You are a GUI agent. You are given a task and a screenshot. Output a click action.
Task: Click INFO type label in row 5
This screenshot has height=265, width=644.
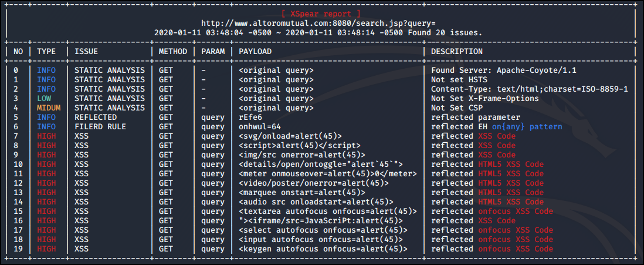click(x=46, y=118)
